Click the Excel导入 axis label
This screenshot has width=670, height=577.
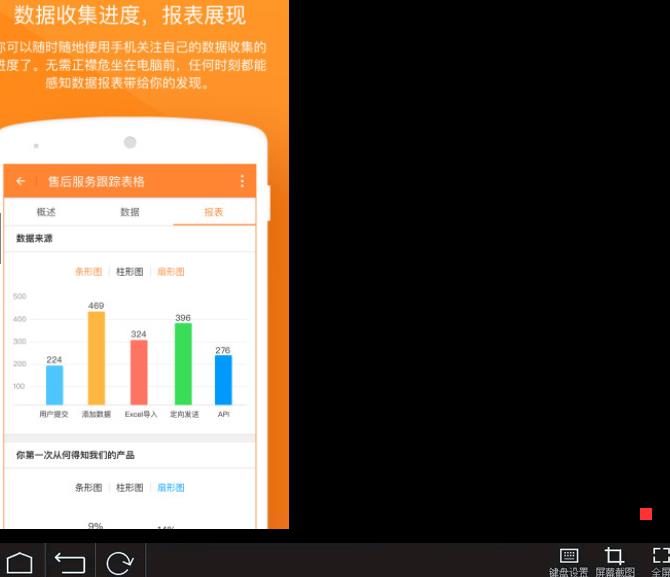[x=141, y=414]
